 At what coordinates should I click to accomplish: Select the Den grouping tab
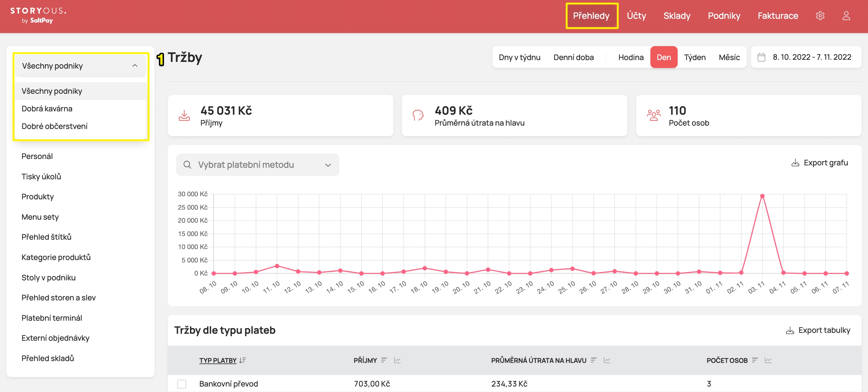(664, 57)
